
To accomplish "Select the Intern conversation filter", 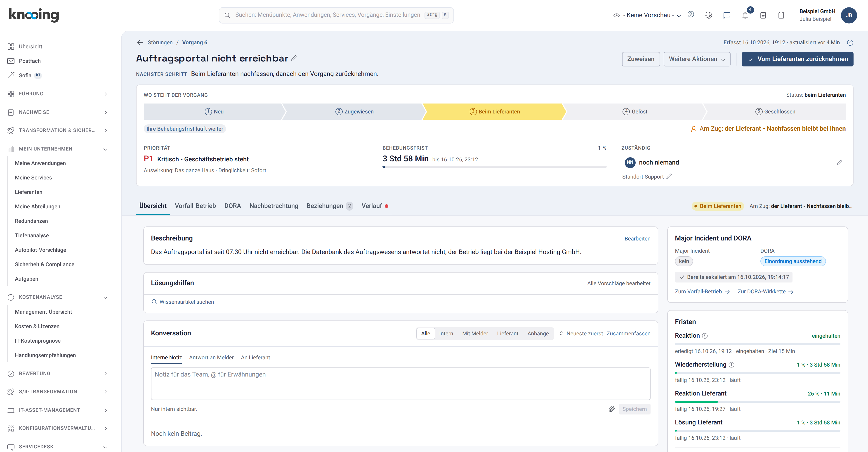I will click(446, 333).
